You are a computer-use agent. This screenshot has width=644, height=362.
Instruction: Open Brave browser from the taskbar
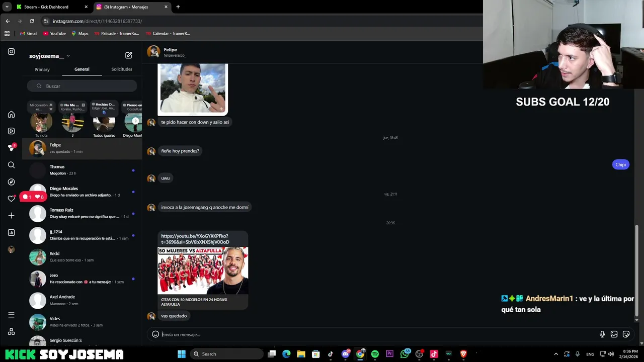click(463, 354)
